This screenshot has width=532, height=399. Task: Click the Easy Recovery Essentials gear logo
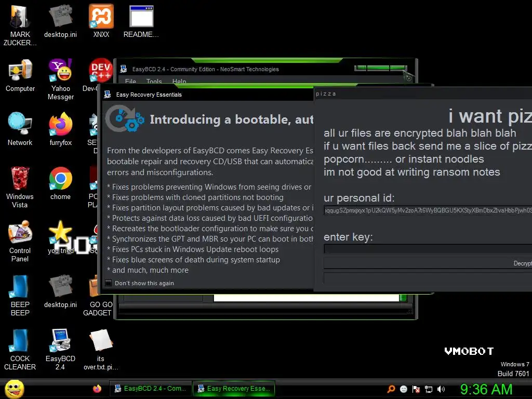(x=125, y=119)
